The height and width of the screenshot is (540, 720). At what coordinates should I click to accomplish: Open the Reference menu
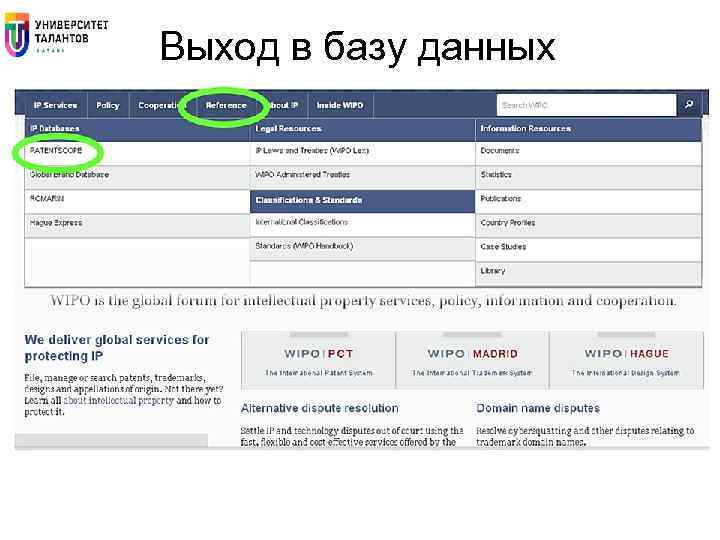point(226,106)
